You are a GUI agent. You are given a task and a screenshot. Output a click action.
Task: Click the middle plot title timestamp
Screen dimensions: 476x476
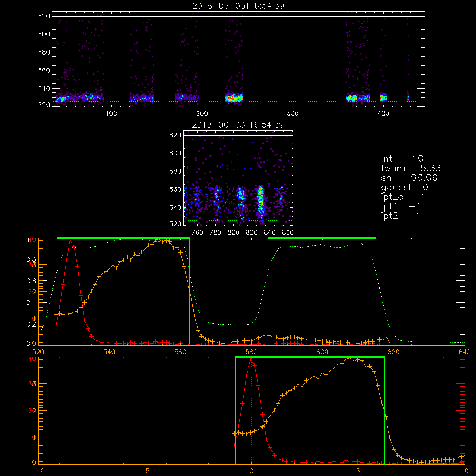pyautogui.click(x=238, y=125)
